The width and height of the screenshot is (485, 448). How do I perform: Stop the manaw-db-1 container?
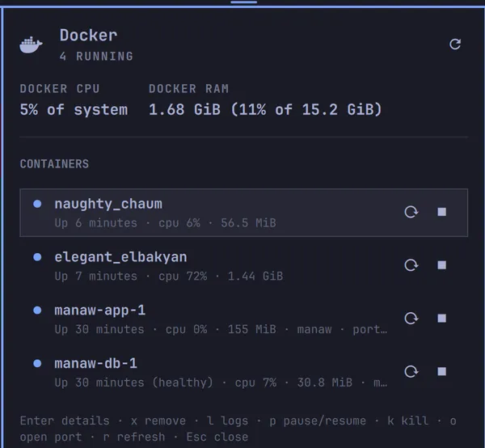coord(441,371)
